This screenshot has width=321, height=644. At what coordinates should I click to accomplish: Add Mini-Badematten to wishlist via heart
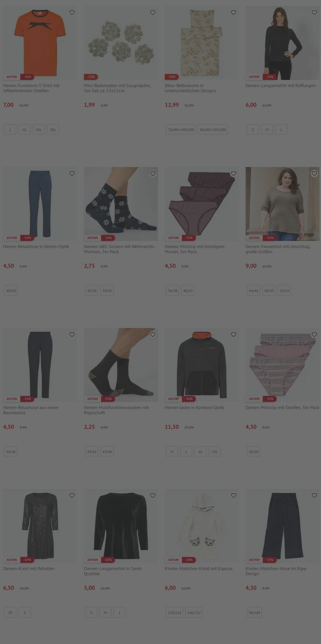click(x=153, y=12)
